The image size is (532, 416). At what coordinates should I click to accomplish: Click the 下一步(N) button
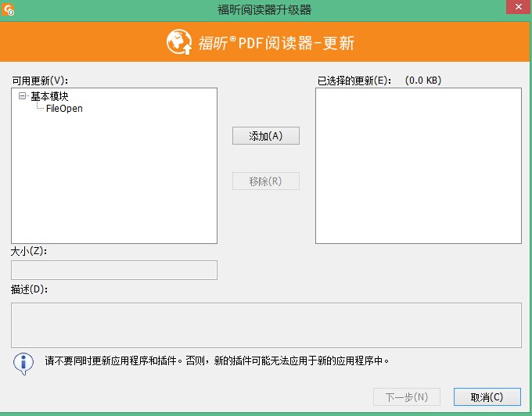[x=407, y=396]
